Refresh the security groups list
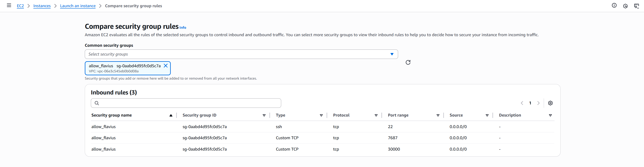This screenshot has width=644, height=167. 408,62
